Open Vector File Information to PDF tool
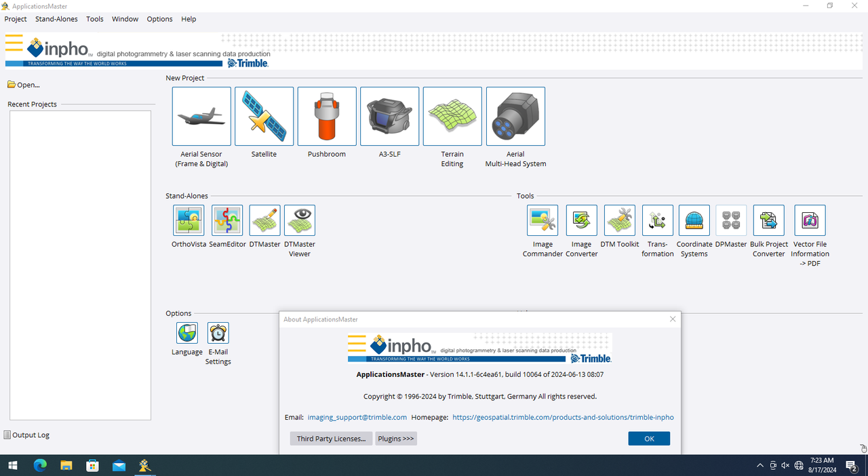 point(810,220)
